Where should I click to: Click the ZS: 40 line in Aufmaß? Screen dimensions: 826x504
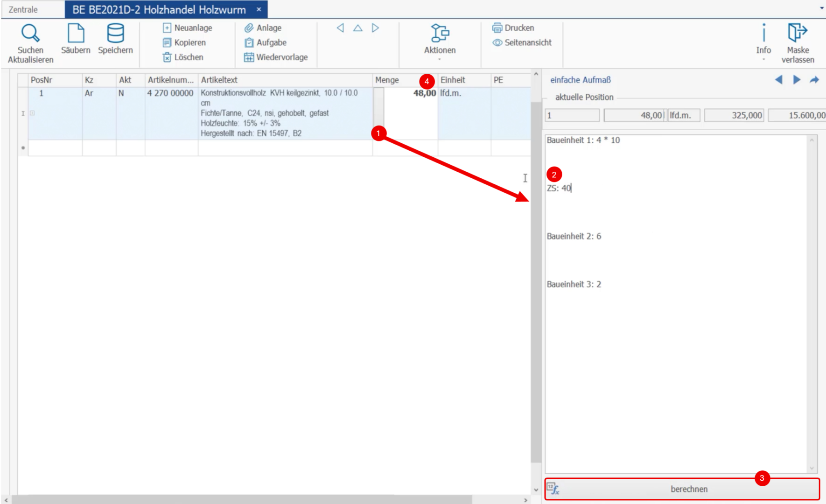[559, 188]
